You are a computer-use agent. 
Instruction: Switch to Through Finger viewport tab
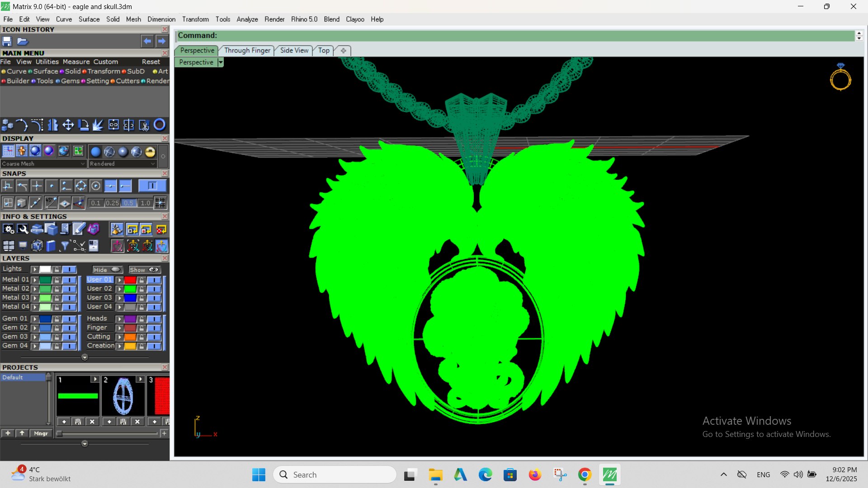[247, 50]
